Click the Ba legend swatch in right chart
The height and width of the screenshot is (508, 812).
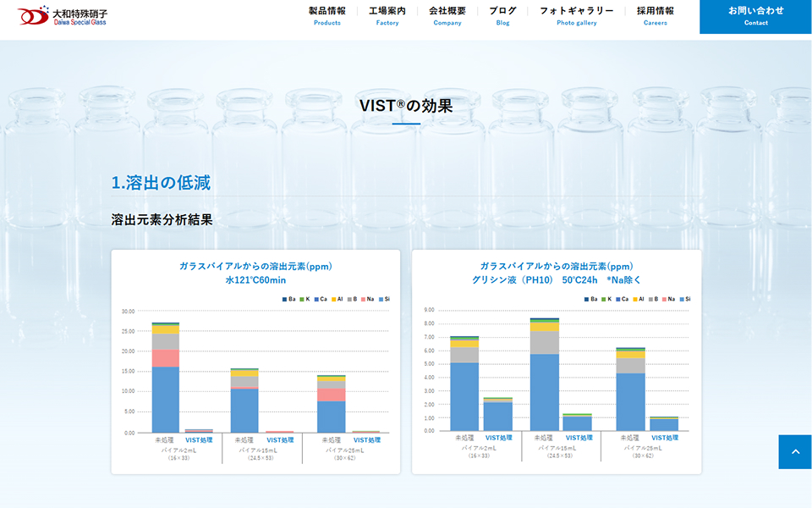click(585, 299)
